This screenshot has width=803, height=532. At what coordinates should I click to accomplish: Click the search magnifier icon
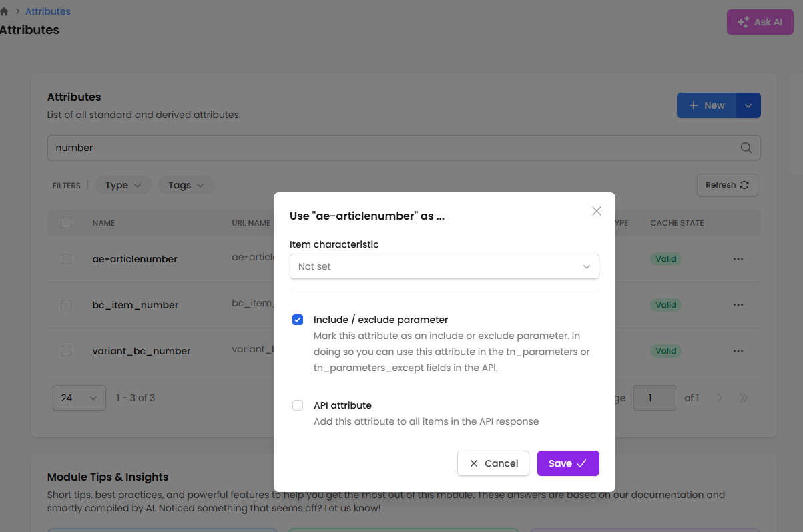[746, 148]
